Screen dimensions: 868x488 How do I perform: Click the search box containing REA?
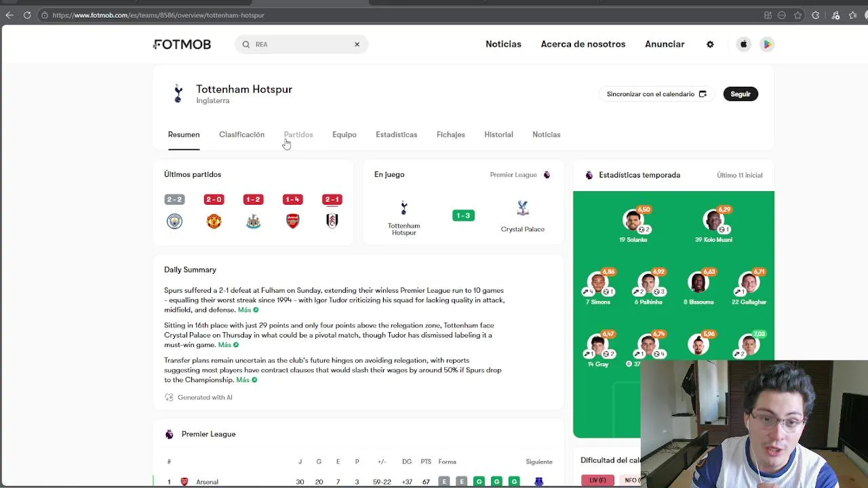[301, 44]
